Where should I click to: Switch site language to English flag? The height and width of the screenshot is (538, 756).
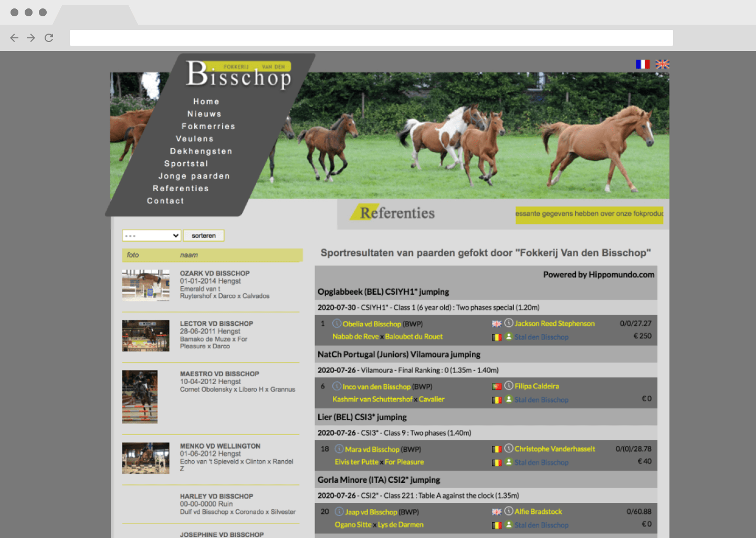click(663, 64)
